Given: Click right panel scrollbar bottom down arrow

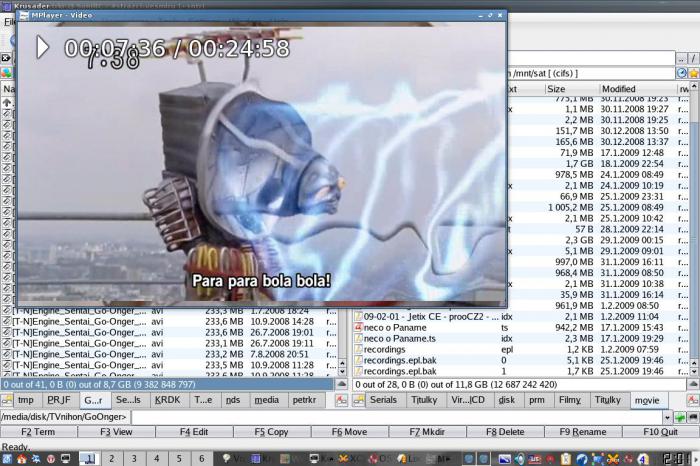Looking at the screenshot, I should (x=694, y=372).
